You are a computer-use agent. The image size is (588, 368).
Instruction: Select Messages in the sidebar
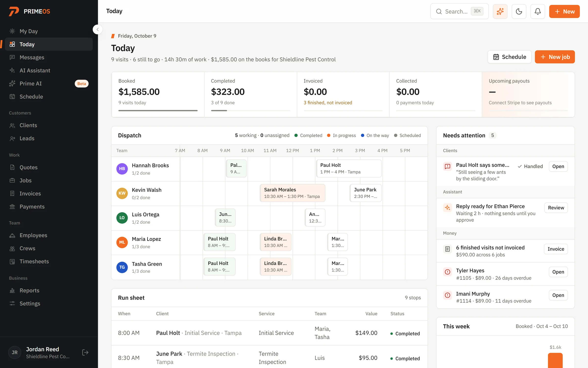(x=49, y=57)
